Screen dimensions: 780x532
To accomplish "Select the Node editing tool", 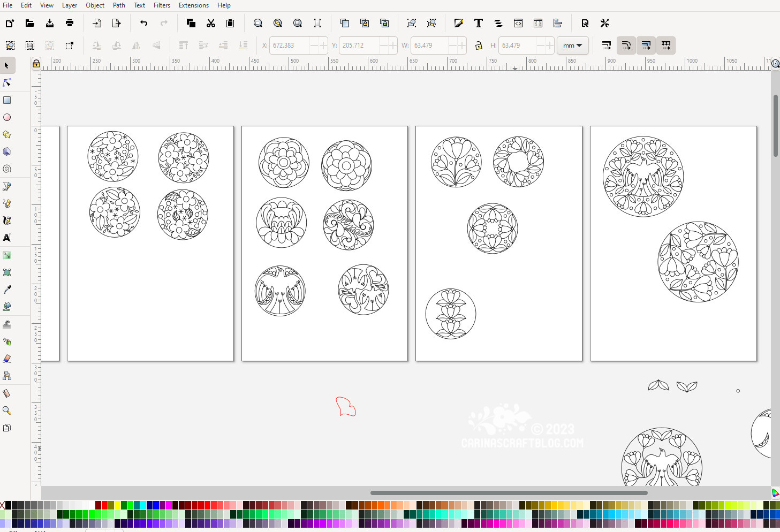I will click(7, 82).
